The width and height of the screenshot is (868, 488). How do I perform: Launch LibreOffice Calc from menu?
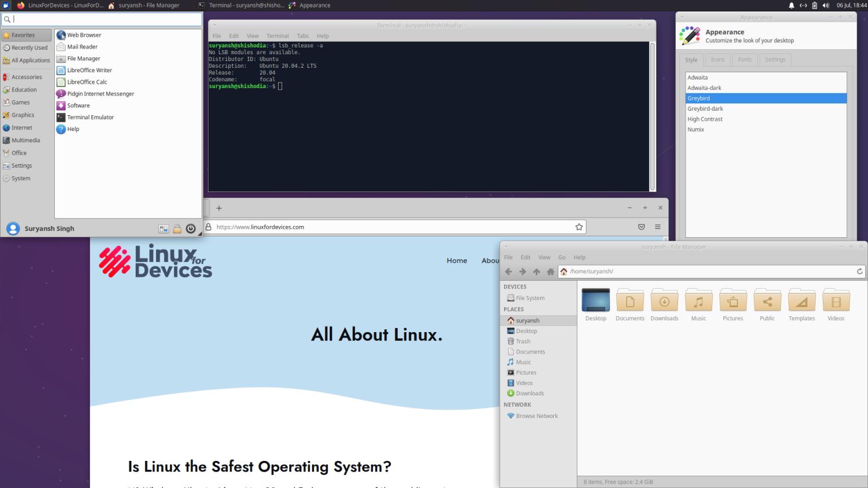pyautogui.click(x=81, y=82)
